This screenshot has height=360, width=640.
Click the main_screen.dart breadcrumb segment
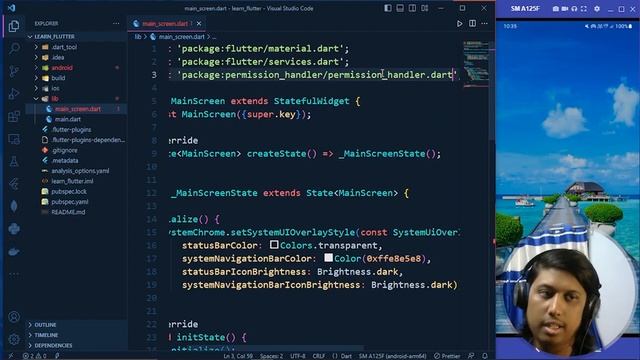pos(182,37)
